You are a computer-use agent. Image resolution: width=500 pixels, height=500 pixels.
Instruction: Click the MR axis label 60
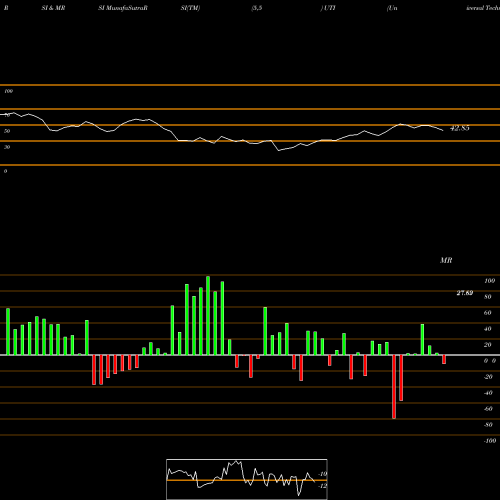point(488,313)
